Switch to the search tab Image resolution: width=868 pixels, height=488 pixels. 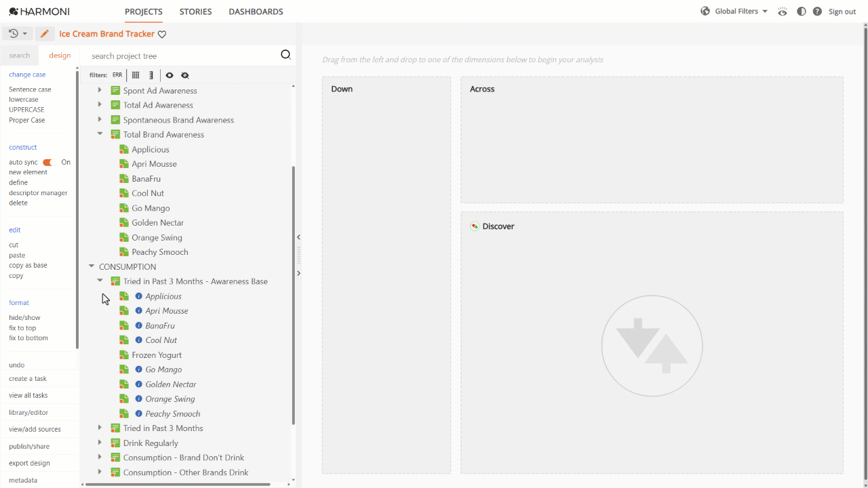[x=20, y=56]
